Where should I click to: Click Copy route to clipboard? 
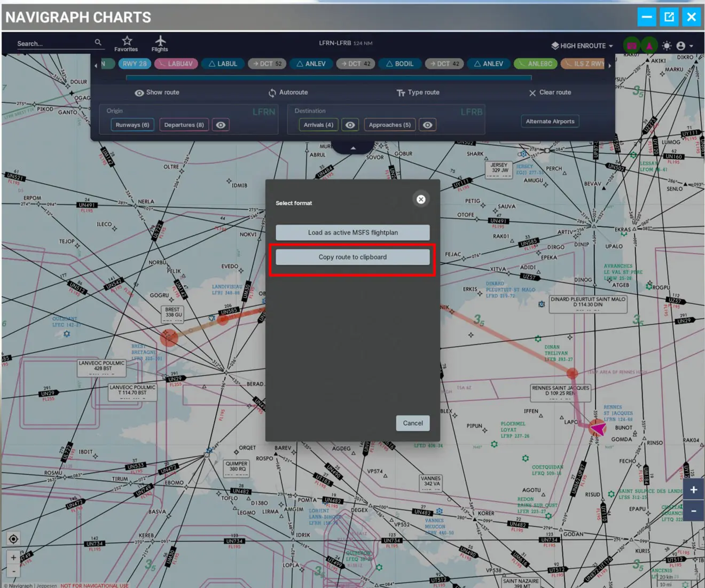click(352, 257)
